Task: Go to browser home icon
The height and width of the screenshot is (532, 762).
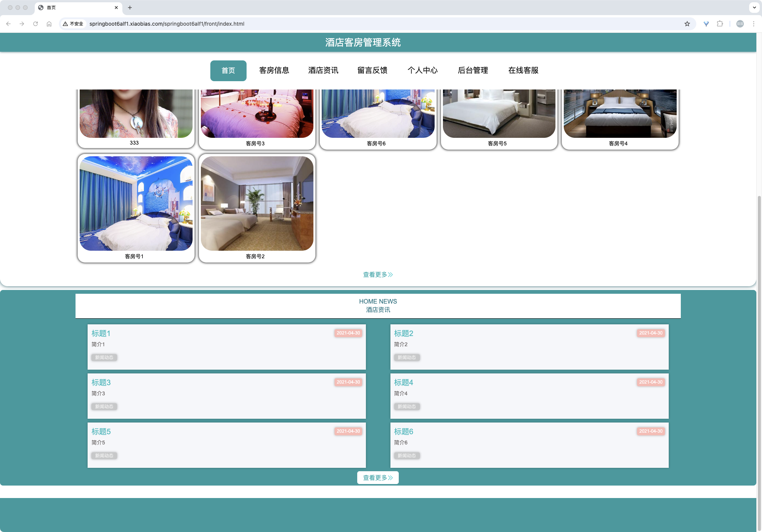Action: pos(49,24)
